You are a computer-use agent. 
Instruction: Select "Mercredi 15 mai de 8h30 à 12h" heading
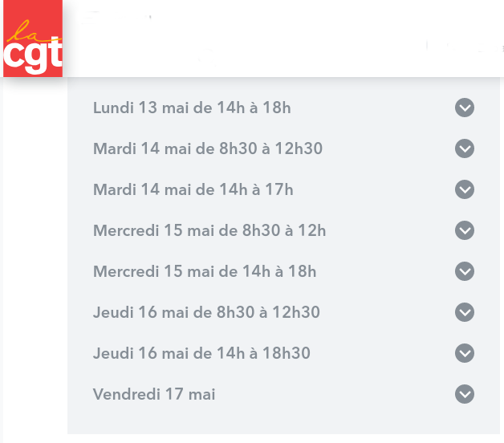(x=209, y=230)
